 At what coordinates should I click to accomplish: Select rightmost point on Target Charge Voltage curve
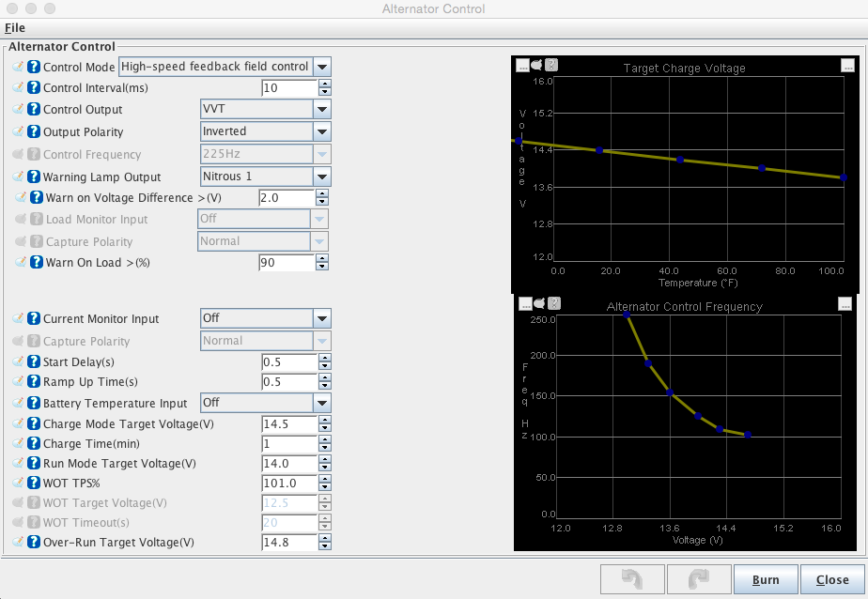pyautogui.click(x=843, y=177)
